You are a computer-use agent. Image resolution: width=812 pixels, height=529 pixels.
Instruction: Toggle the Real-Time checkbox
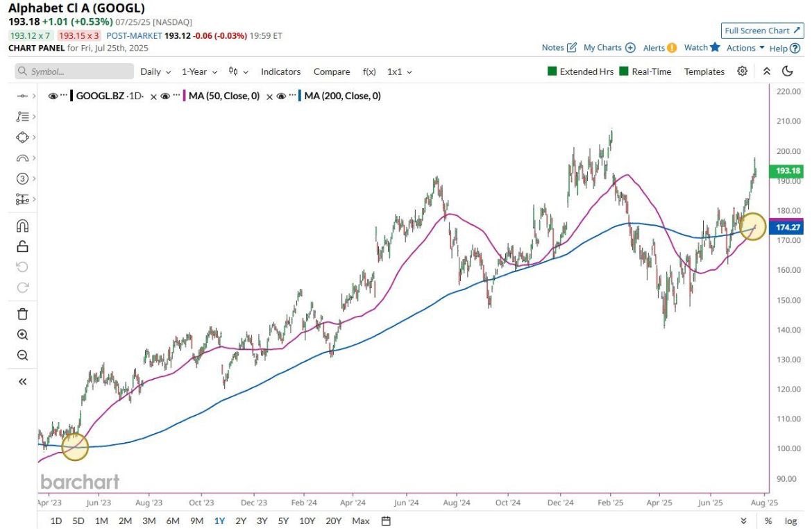624,71
